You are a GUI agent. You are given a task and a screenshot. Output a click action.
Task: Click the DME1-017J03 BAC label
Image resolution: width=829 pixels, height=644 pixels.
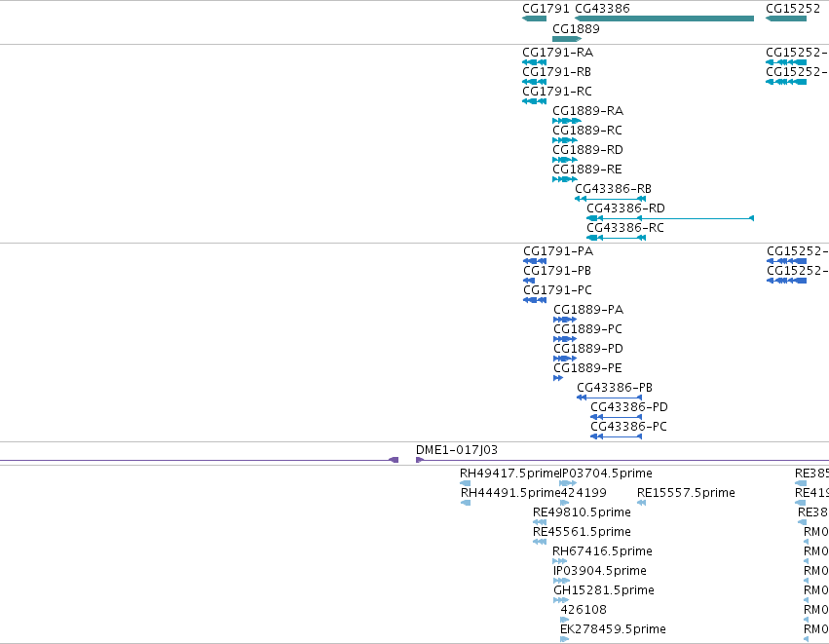(457, 450)
